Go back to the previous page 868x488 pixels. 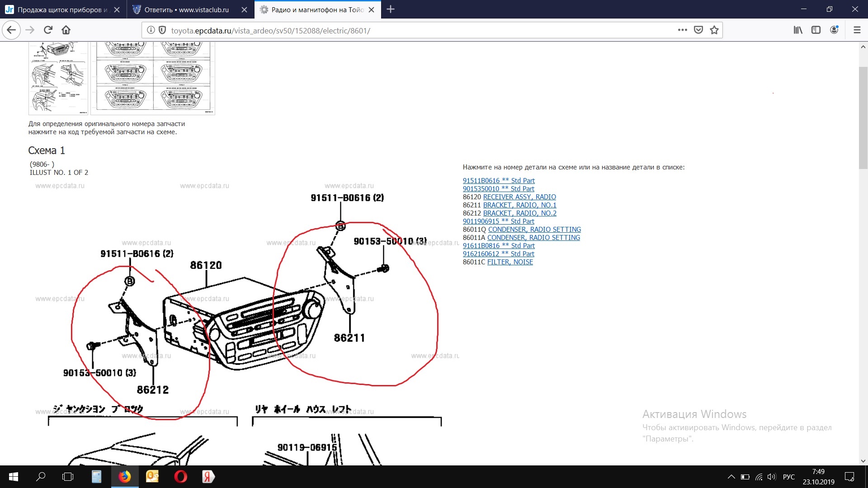click(11, 30)
